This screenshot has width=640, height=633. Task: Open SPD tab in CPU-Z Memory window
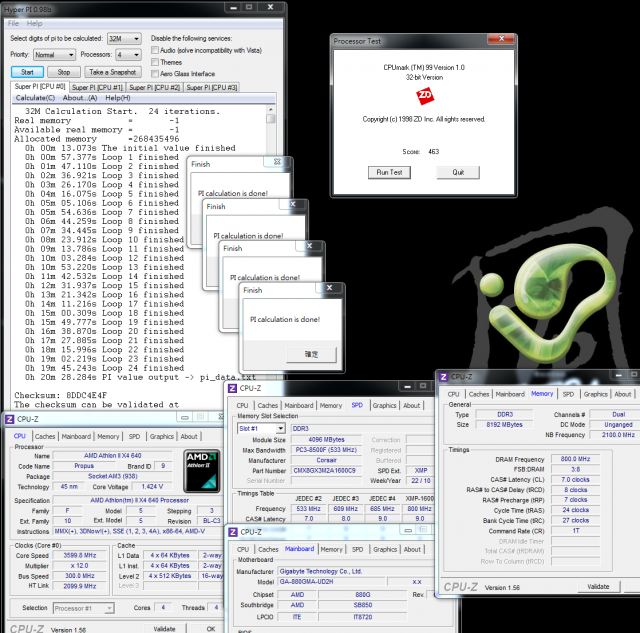pos(568,394)
